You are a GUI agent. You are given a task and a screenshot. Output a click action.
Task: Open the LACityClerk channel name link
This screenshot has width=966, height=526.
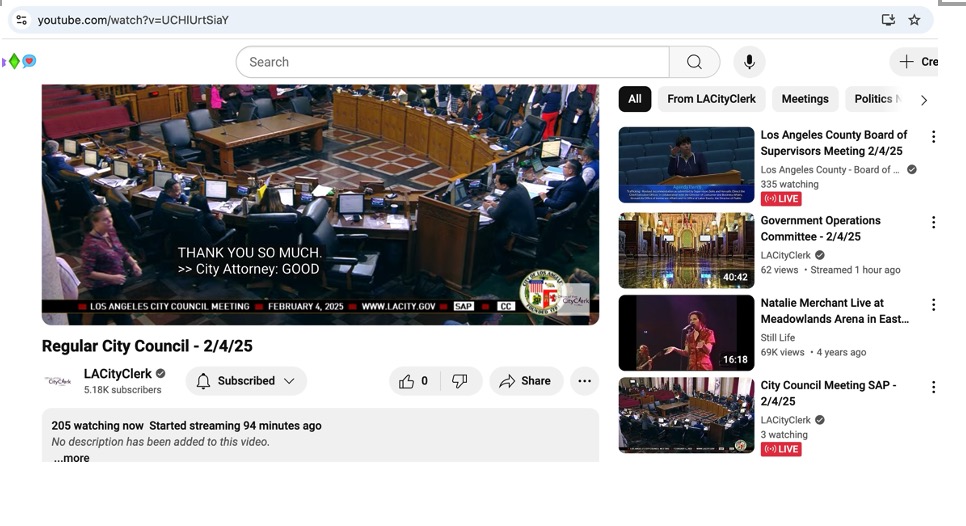coord(118,374)
